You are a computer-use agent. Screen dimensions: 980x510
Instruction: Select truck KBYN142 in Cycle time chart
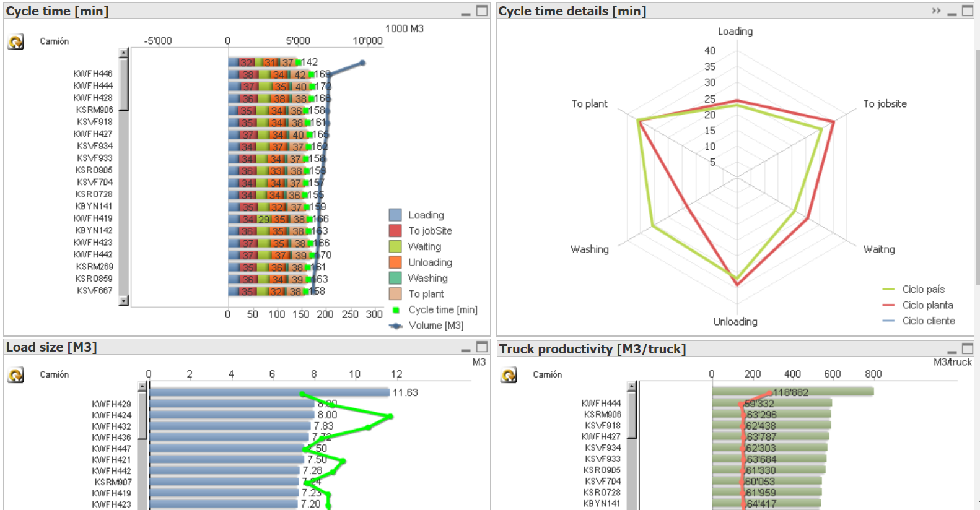[x=94, y=231]
